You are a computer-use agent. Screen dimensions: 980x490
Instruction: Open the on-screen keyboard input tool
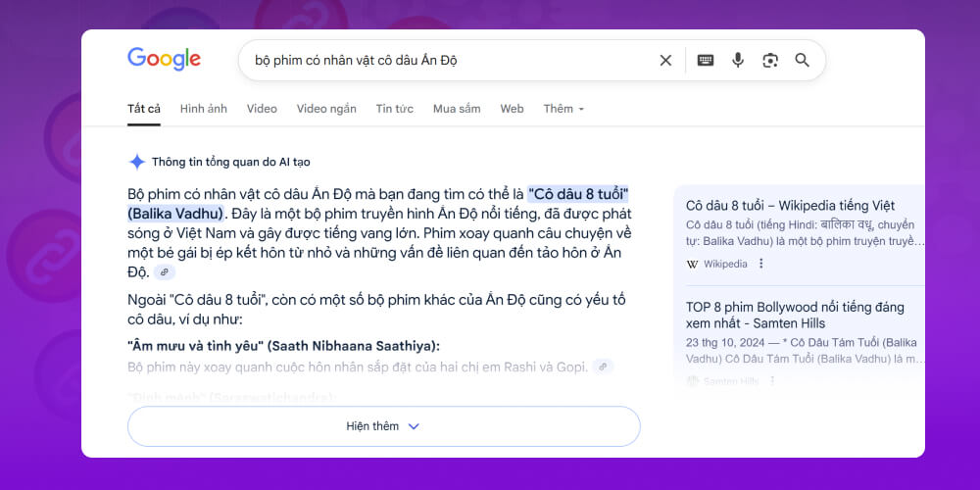click(x=706, y=60)
